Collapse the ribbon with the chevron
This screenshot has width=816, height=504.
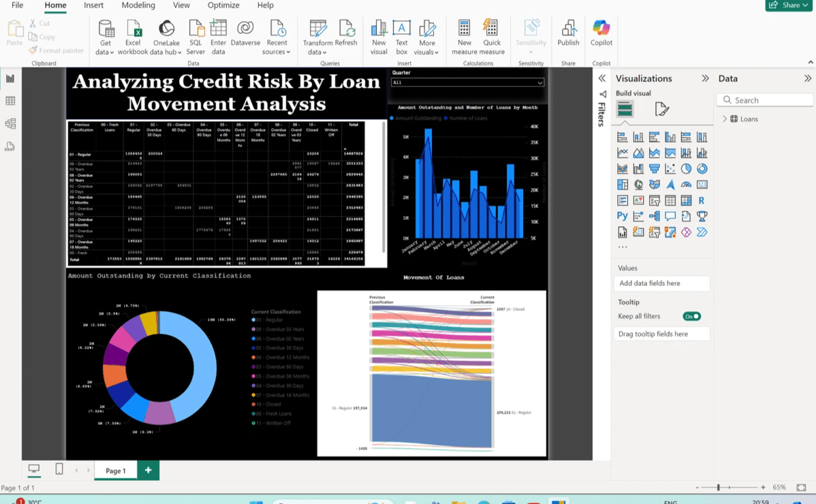(811, 63)
